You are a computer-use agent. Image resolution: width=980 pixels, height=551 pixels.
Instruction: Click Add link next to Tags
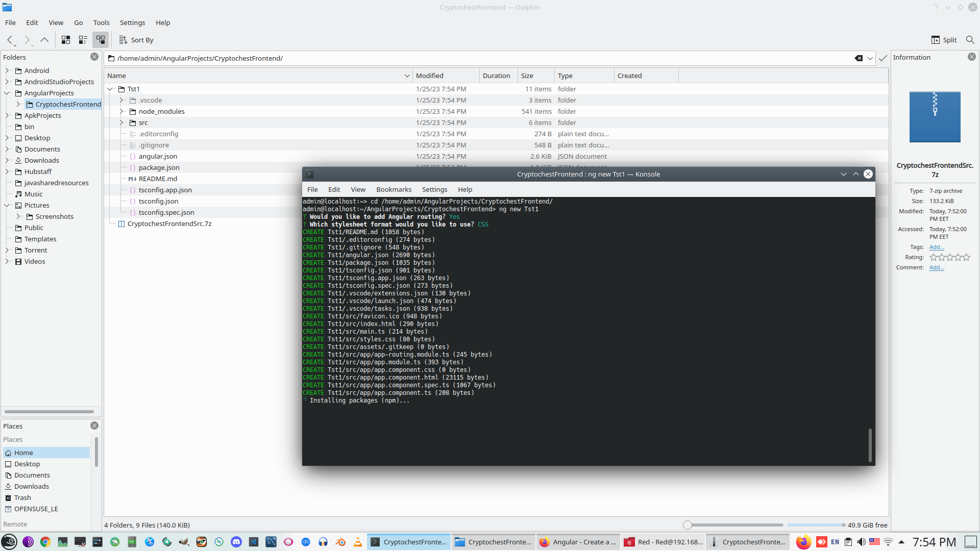tap(936, 247)
